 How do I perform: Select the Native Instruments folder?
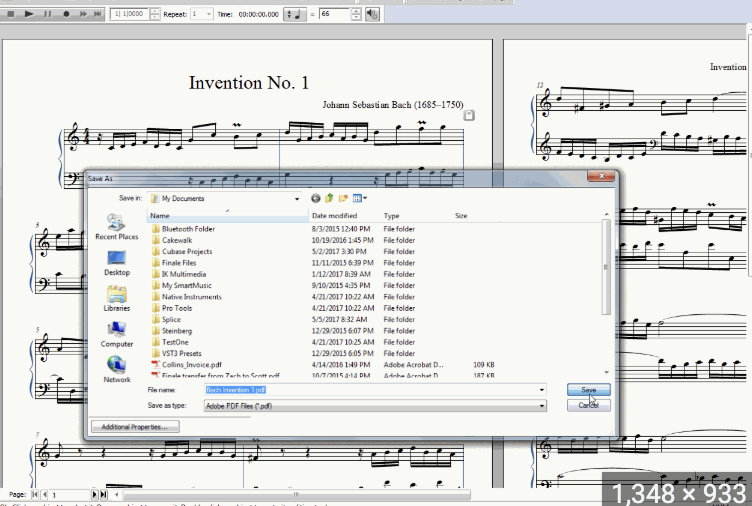(x=191, y=297)
